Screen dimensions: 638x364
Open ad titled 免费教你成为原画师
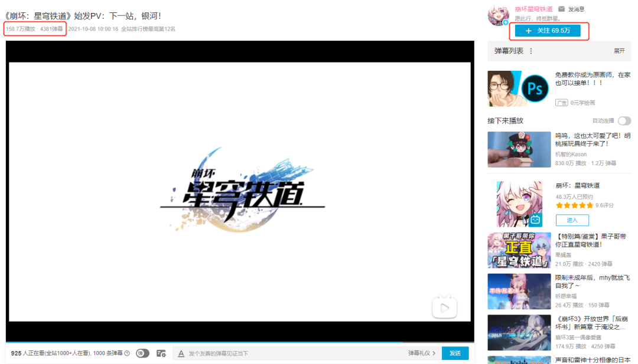coord(593,79)
